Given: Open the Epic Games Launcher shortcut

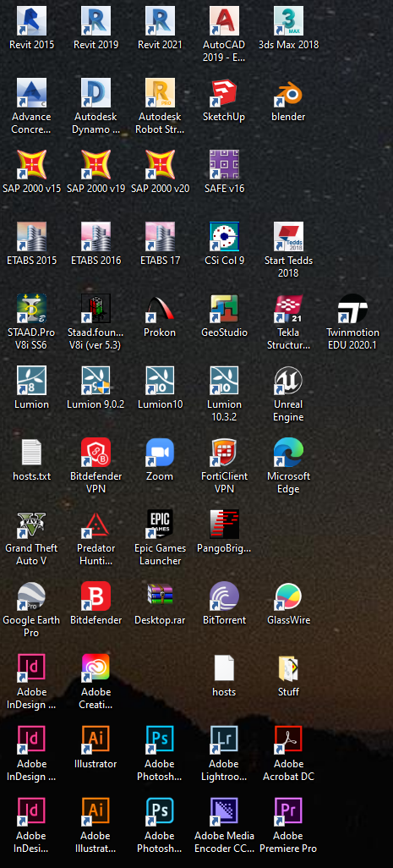Looking at the screenshot, I should coord(160,525).
